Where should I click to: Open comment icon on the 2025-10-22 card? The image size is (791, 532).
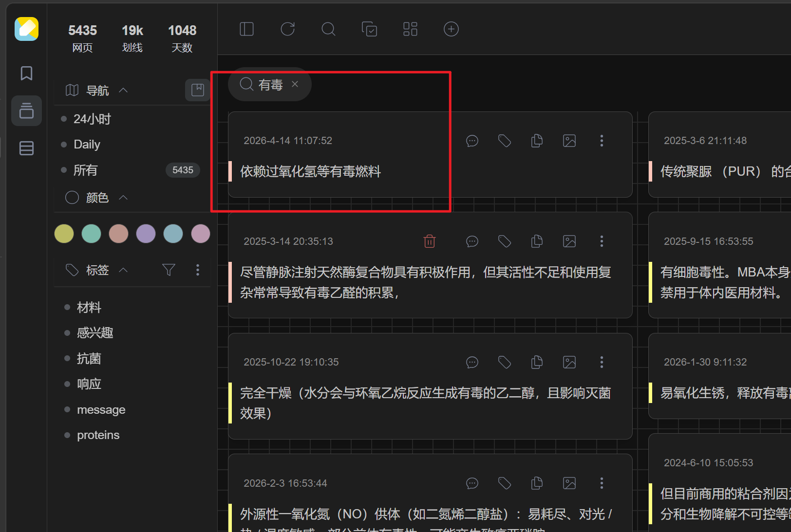pyautogui.click(x=472, y=362)
